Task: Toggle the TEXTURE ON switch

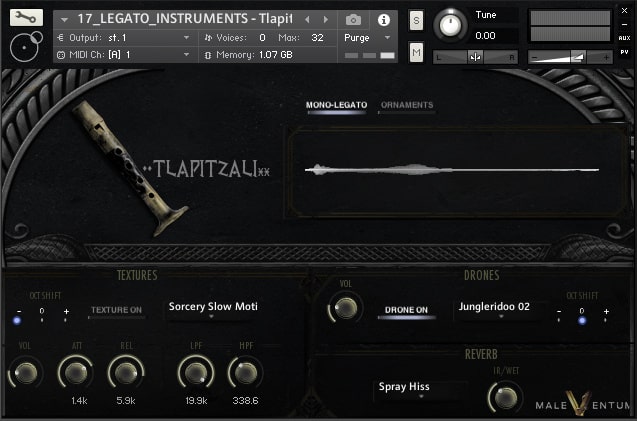Action: 116,310
